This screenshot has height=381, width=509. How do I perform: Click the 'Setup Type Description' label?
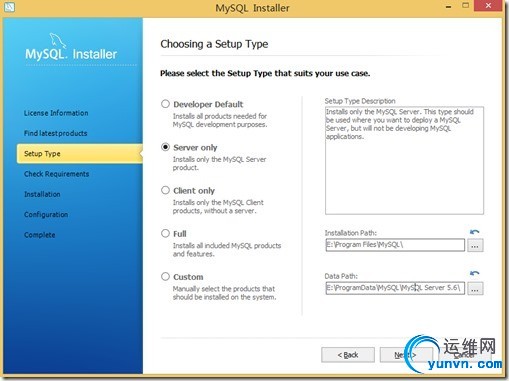(x=360, y=101)
